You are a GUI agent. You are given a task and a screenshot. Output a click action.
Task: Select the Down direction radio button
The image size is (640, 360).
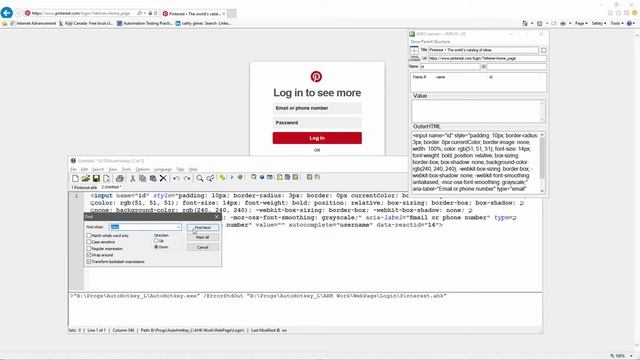[156, 247]
